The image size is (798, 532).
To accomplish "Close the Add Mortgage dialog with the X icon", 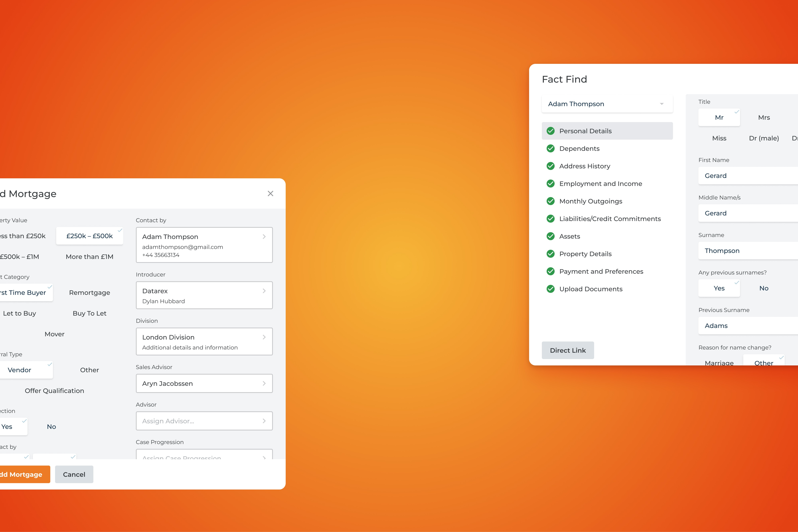I will 270,193.
